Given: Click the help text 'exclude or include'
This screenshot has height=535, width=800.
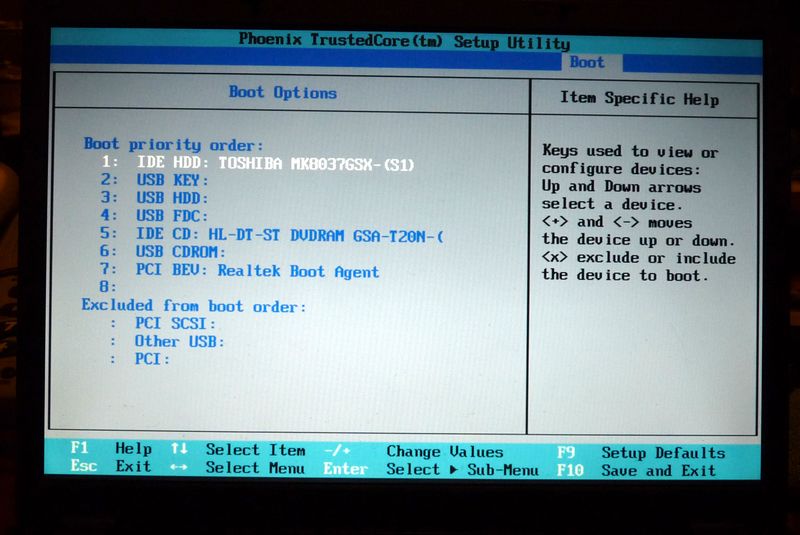Looking at the screenshot, I should click(656, 258).
